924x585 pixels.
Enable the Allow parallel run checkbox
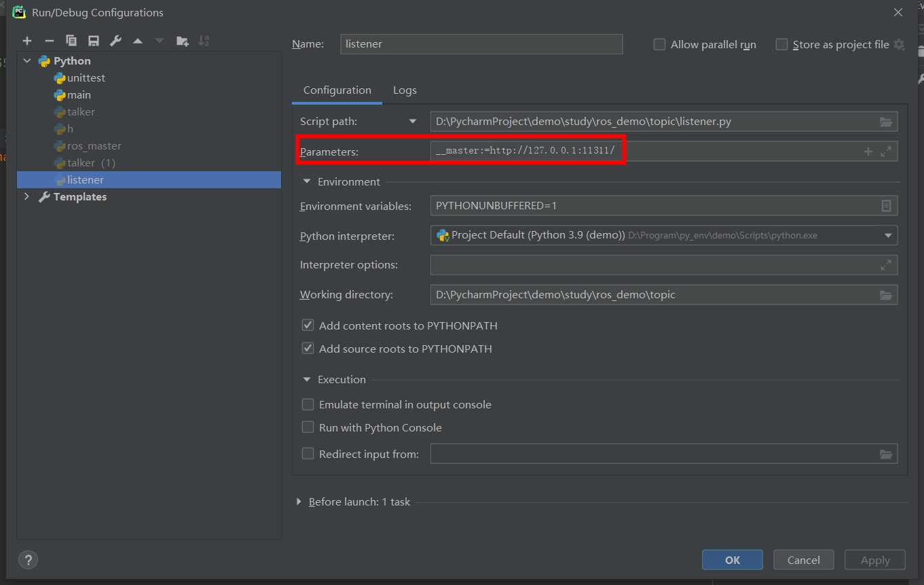(659, 45)
